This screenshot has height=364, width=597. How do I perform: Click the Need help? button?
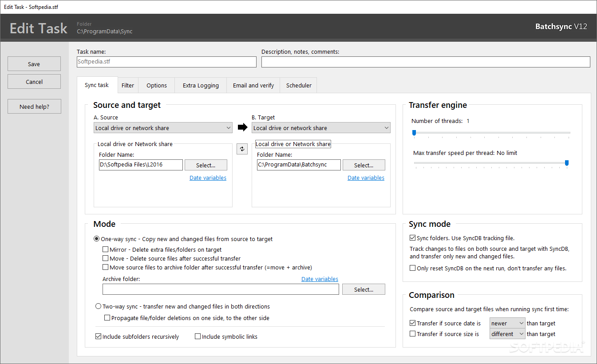click(34, 107)
